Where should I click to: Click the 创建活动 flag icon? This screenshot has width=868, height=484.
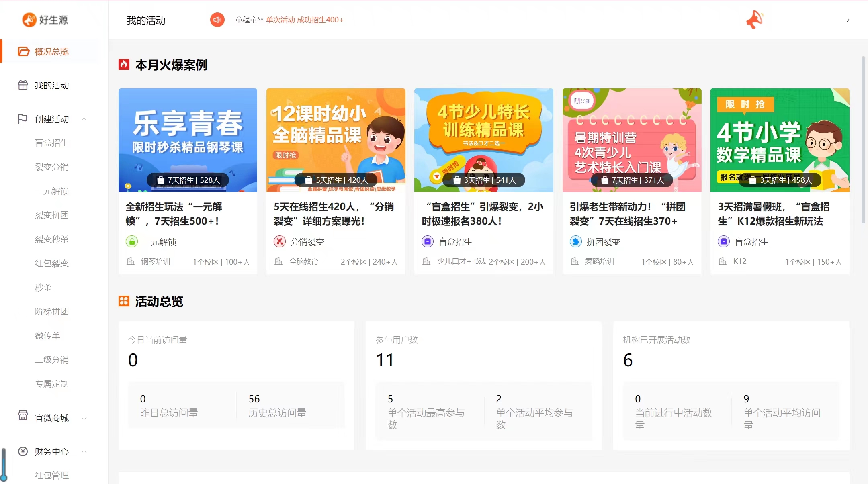23,119
